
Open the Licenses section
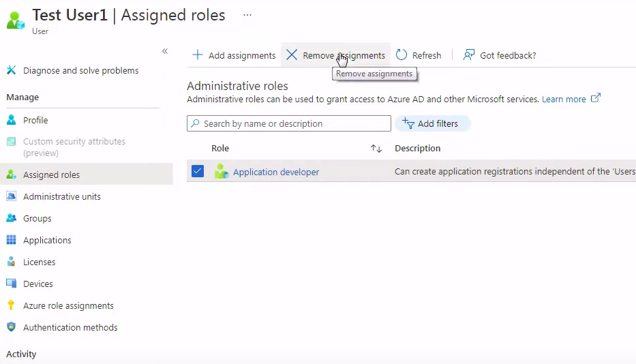[39, 262]
